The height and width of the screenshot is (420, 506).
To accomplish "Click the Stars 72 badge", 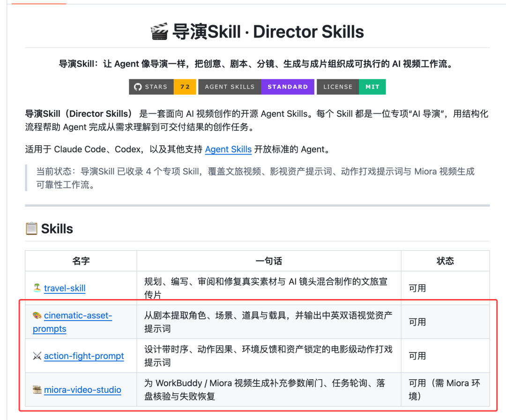I will pos(162,87).
